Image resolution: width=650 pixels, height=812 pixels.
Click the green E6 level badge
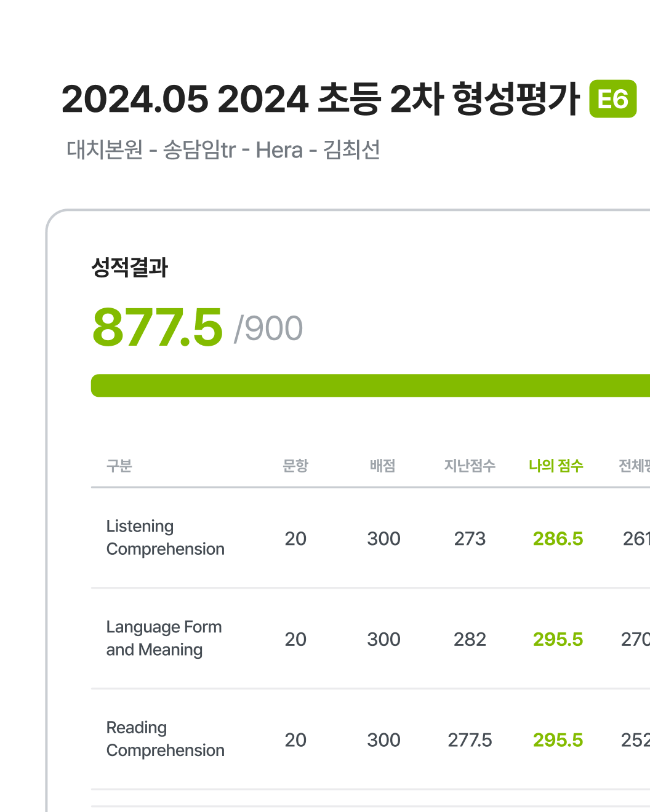(612, 99)
